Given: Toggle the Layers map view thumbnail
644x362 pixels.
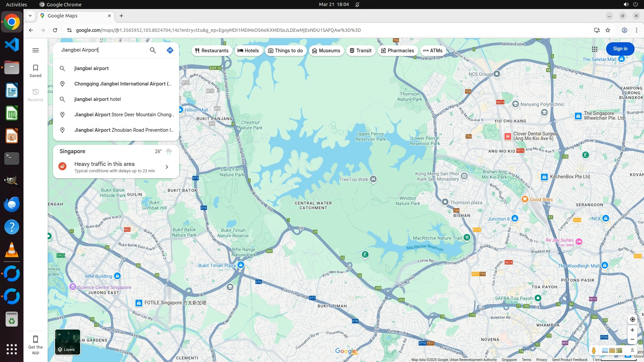Looking at the screenshot, I should click(67, 342).
